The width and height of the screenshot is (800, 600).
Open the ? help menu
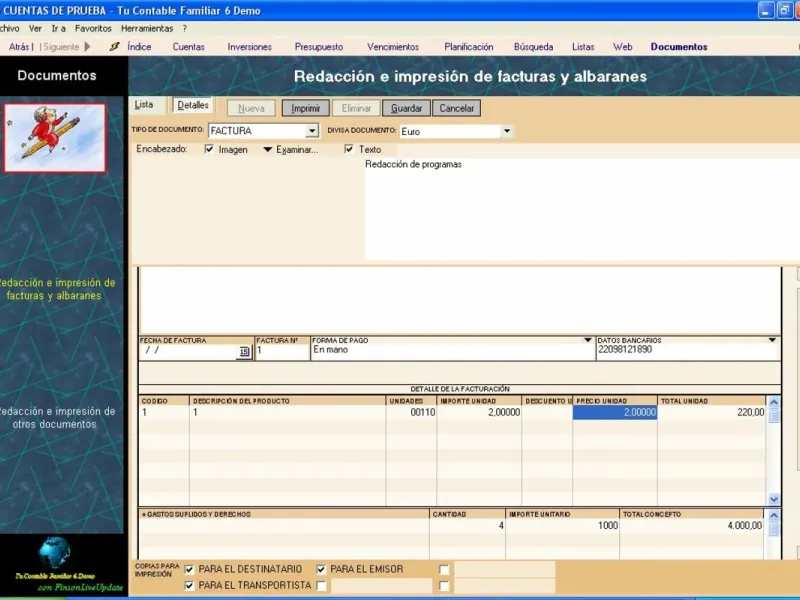(185, 29)
